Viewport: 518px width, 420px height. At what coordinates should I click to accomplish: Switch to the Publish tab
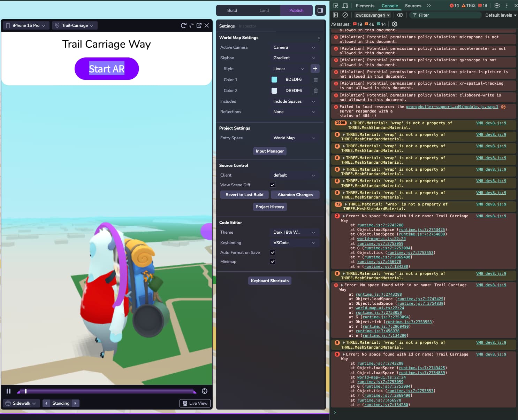[296, 10]
